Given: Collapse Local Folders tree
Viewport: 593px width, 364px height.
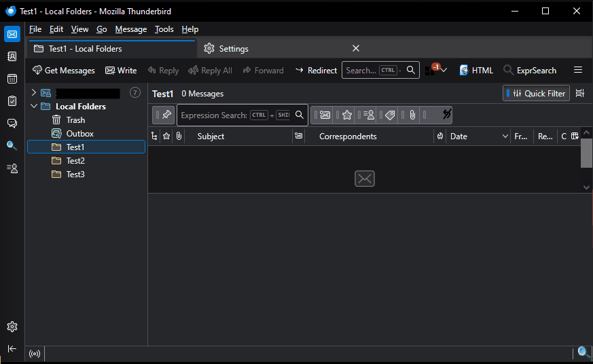Looking at the screenshot, I should click(34, 106).
